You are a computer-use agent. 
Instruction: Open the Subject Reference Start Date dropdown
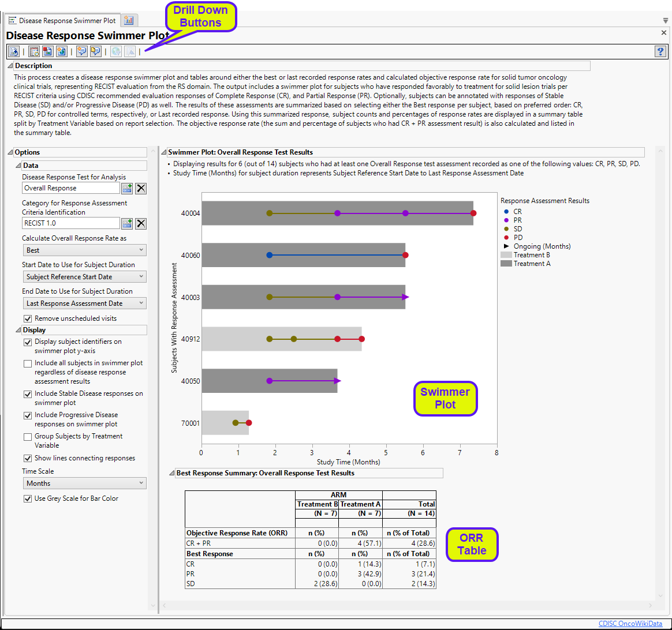coord(84,277)
